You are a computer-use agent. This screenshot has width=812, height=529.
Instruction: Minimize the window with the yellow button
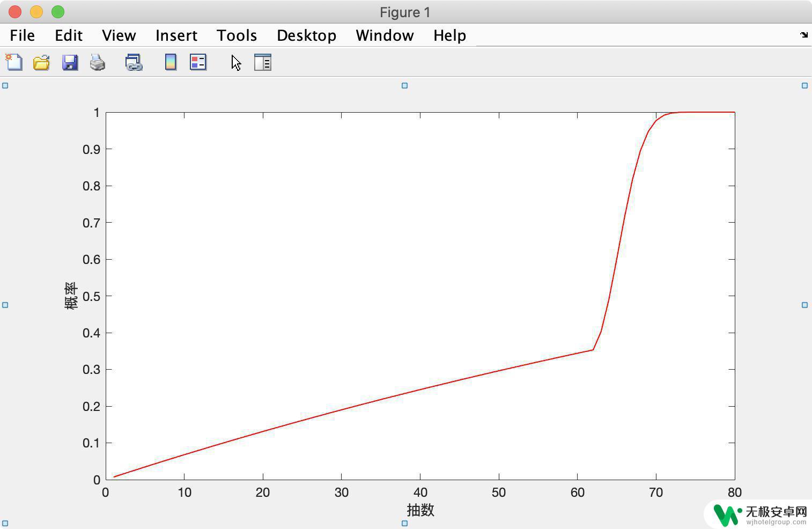(36, 11)
